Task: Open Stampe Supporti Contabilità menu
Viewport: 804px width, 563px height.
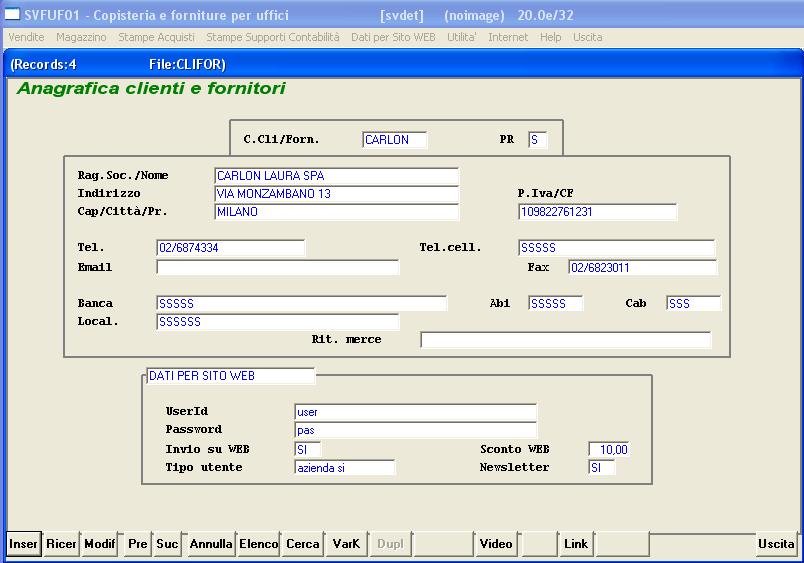Action: click(x=273, y=37)
